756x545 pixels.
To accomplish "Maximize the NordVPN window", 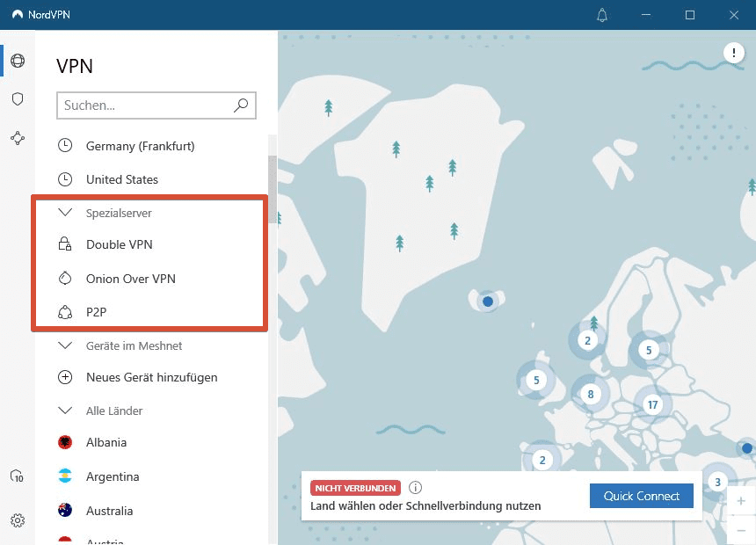I will [x=690, y=15].
